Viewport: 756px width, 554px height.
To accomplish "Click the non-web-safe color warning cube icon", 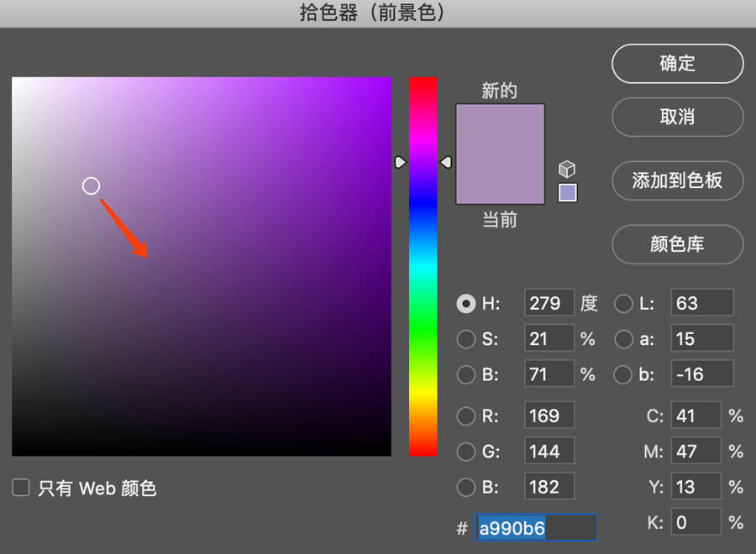I will click(568, 168).
